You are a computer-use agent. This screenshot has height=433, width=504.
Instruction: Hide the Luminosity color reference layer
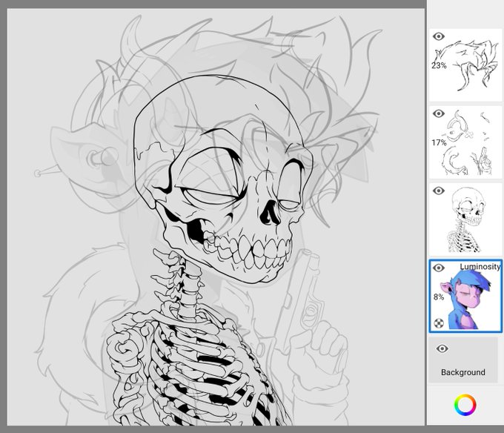tap(439, 268)
